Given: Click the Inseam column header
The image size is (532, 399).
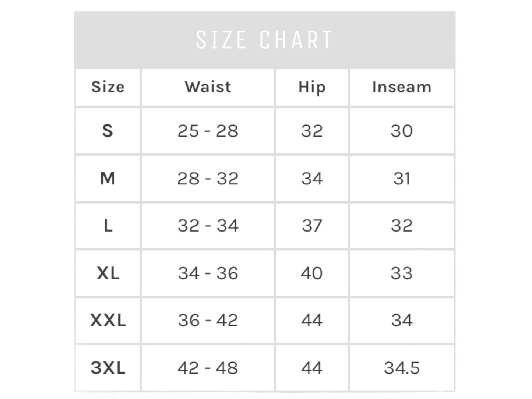Looking at the screenshot, I should tap(402, 87).
